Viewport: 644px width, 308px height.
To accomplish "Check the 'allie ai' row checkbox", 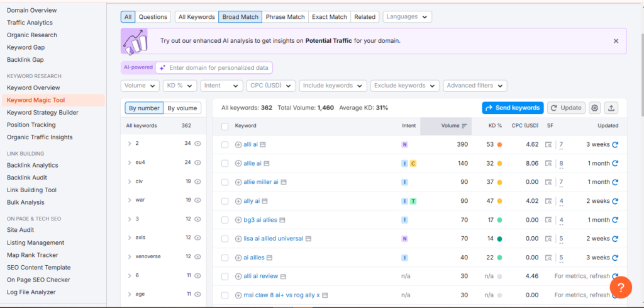I will pyautogui.click(x=225, y=164).
